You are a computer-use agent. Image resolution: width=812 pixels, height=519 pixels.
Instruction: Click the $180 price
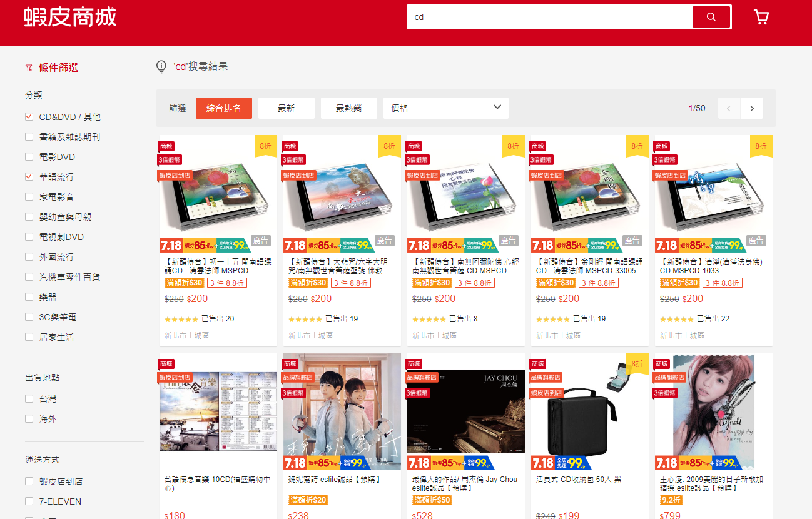pyautogui.click(x=175, y=515)
